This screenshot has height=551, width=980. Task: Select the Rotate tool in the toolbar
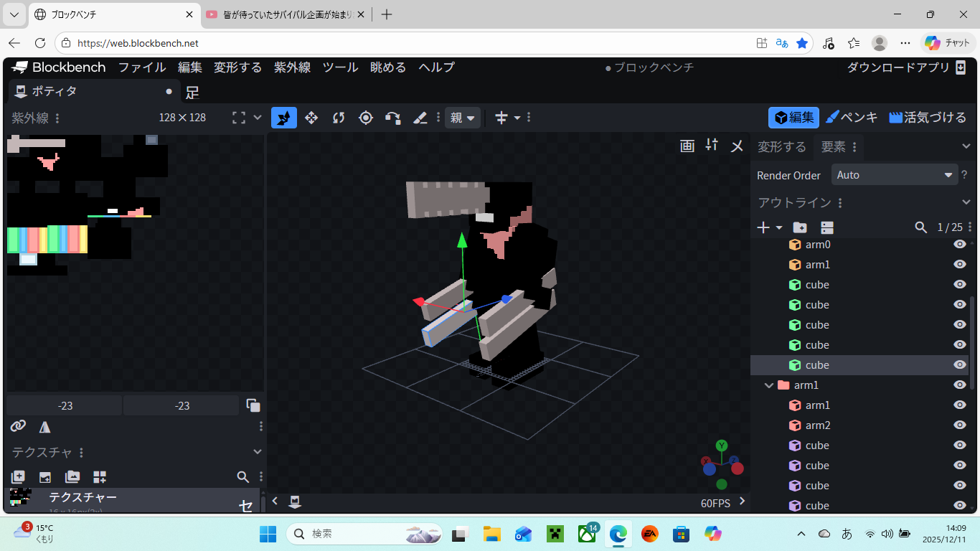[x=338, y=117]
